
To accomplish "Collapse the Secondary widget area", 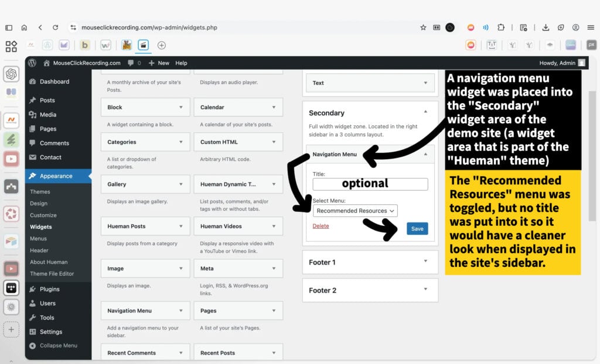I will pos(425,112).
